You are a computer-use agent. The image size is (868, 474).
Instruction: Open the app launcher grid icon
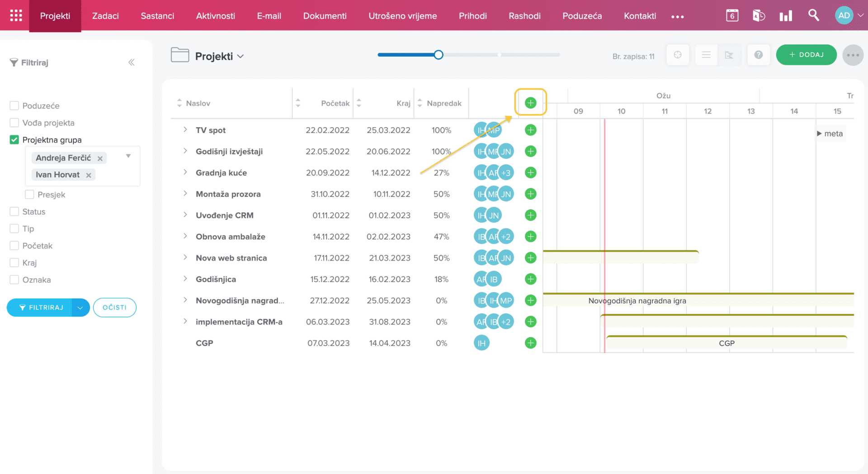16,15
